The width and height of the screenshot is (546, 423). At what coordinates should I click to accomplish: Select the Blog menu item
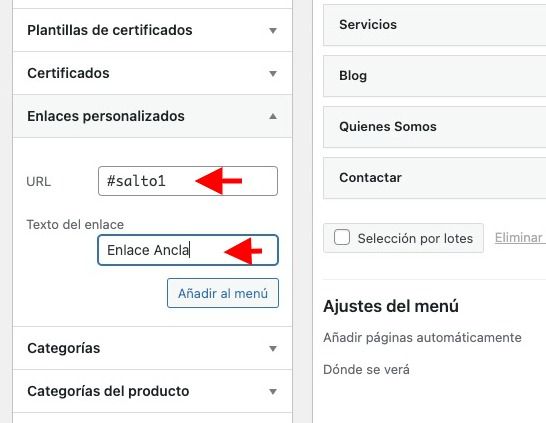(x=434, y=76)
